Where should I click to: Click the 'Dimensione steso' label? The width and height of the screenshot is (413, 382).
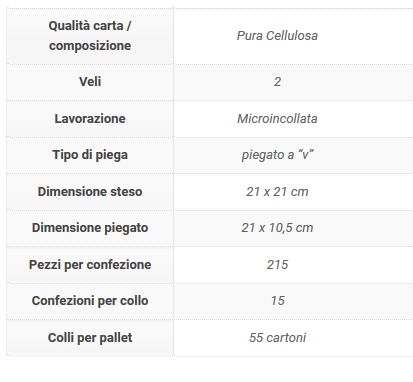pyautogui.click(x=90, y=192)
